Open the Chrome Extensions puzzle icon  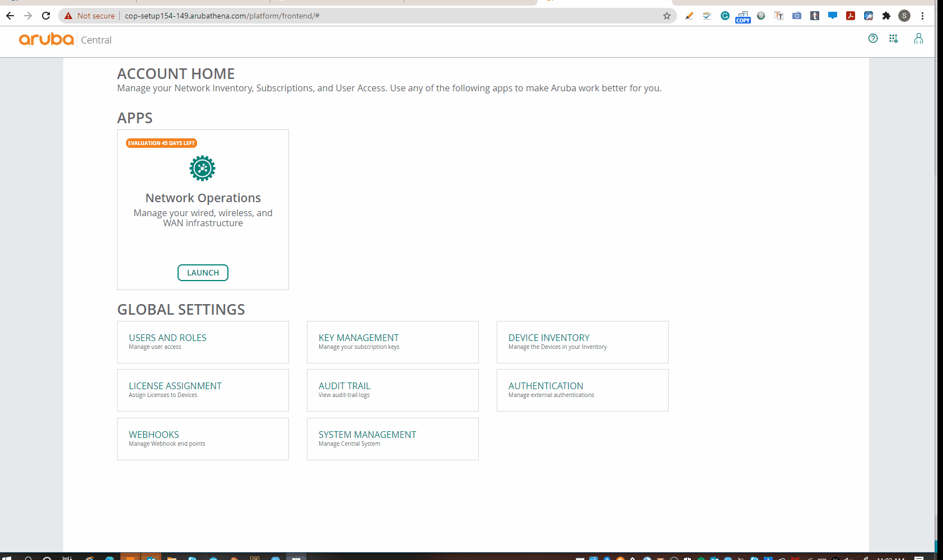coord(886,16)
